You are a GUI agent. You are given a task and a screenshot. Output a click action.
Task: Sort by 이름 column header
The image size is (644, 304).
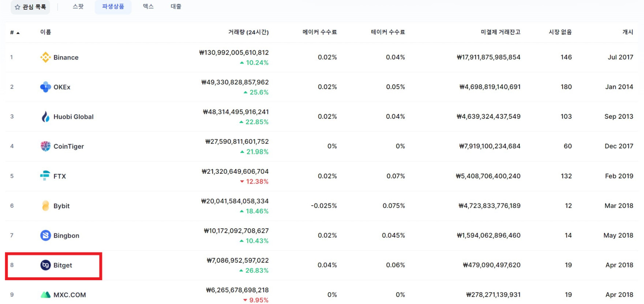46,32
